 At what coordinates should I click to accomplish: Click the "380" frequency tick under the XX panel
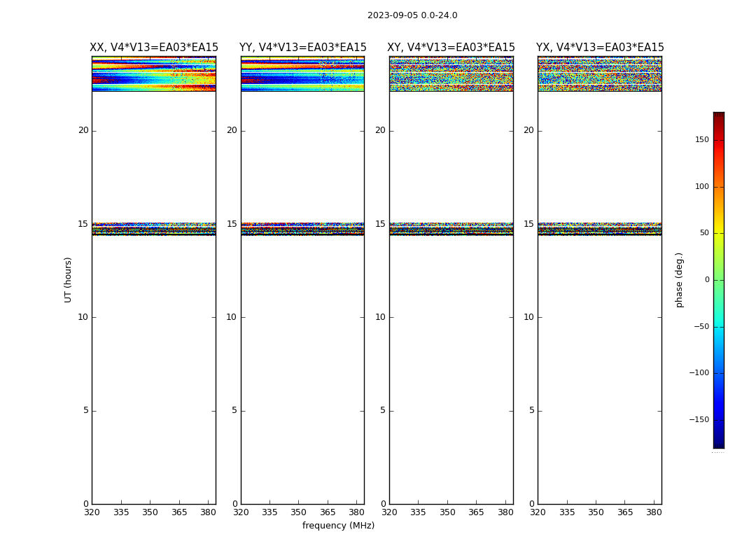pyautogui.click(x=208, y=512)
